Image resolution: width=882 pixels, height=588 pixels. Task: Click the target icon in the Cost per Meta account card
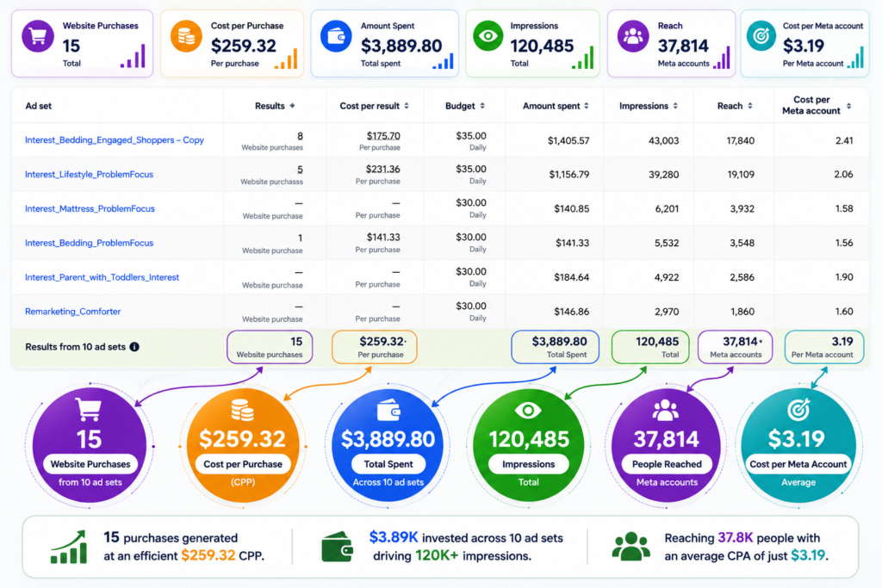pyautogui.click(x=761, y=36)
